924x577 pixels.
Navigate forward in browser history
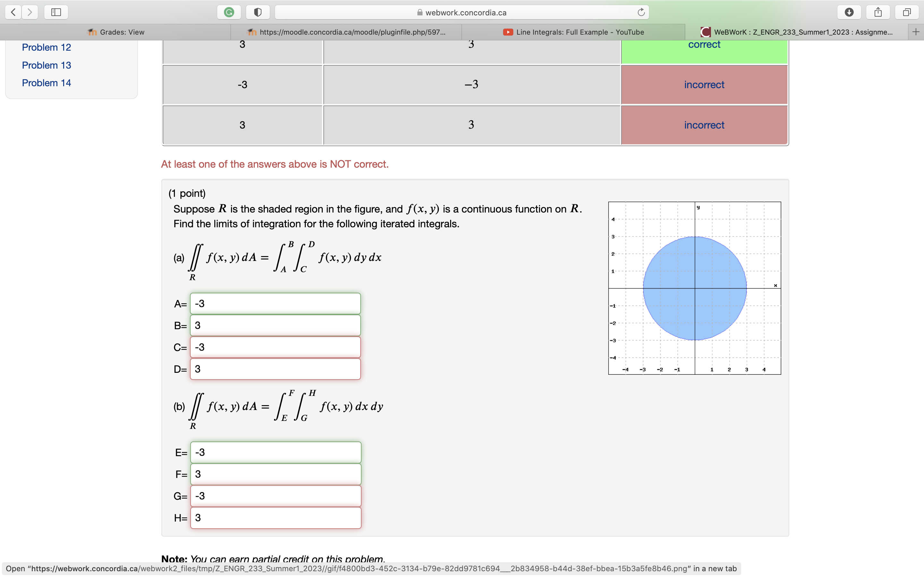coord(30,12)
